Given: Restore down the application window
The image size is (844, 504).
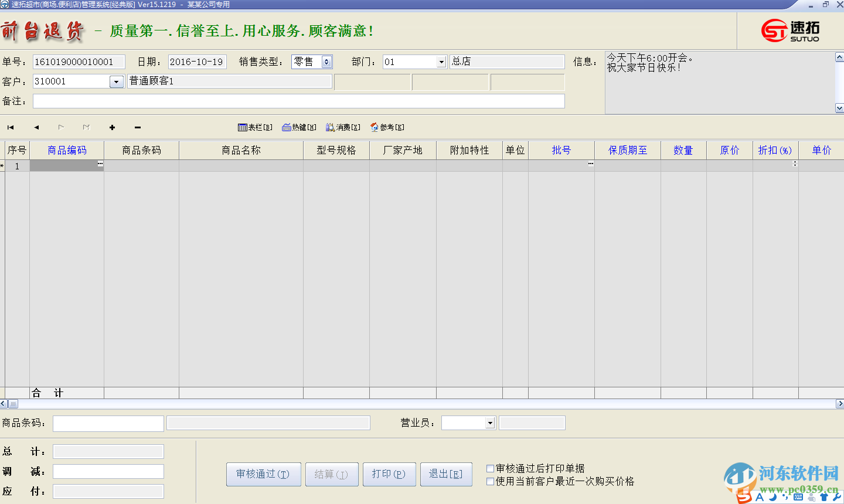Looking at the screenshot, I should pos(825,5).
